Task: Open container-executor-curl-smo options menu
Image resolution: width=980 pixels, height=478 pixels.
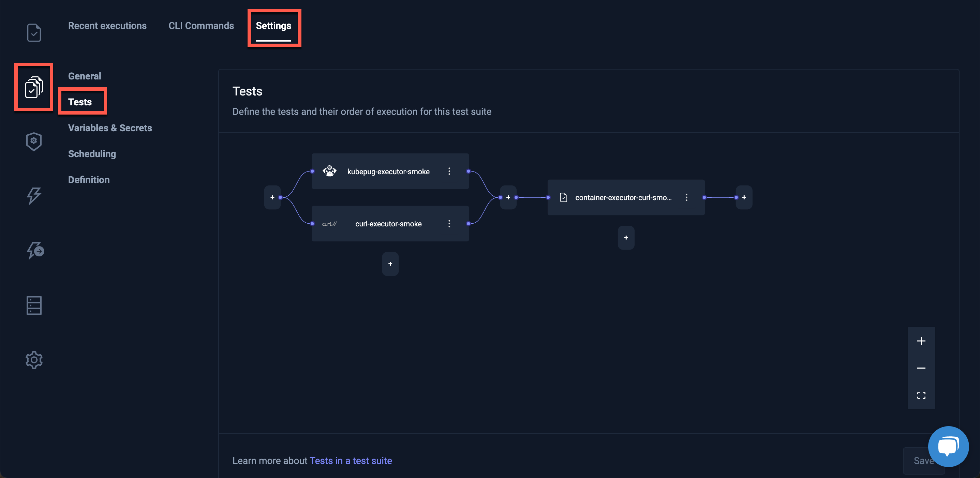Action: point(687,197)
